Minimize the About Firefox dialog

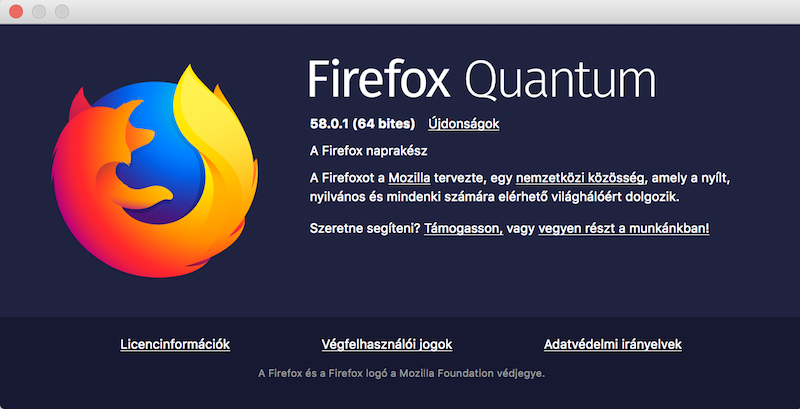(40, 12)
